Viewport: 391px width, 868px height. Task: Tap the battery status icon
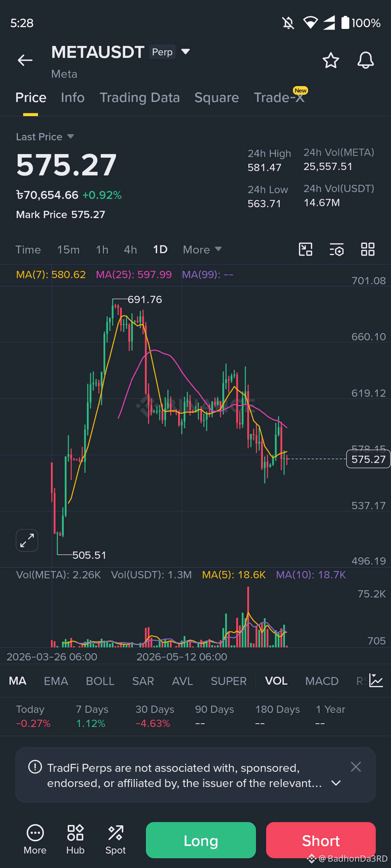(x=345, y=22)
